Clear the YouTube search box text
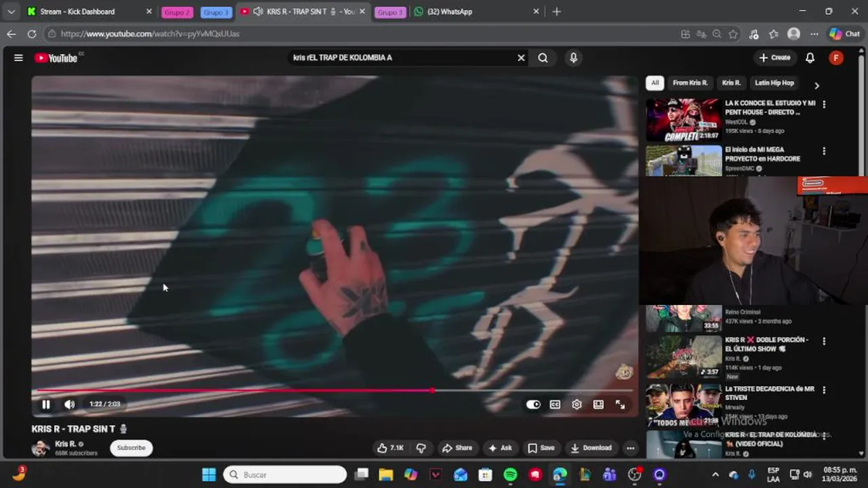The width and height of the screenshot is (868, 488). 521,58
